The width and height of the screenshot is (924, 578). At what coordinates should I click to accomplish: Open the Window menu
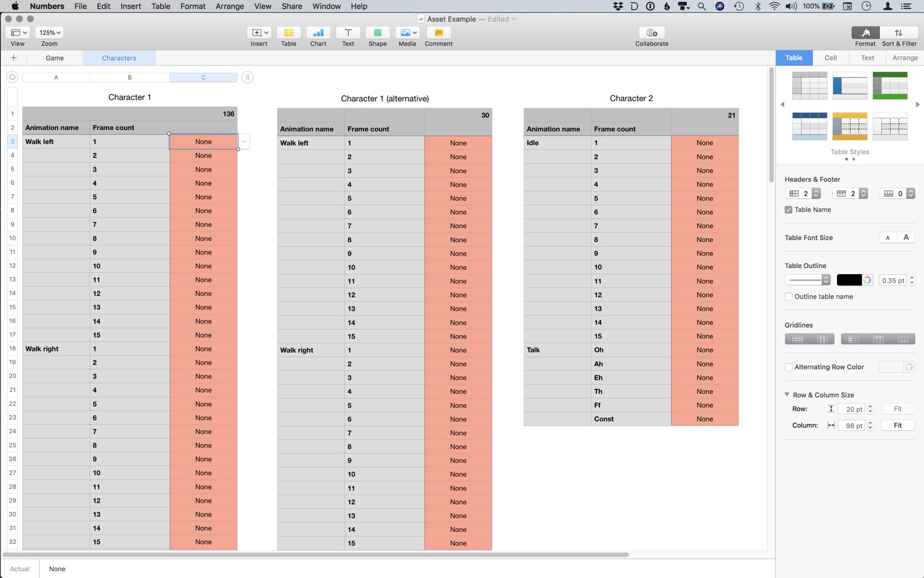point(326,6)
